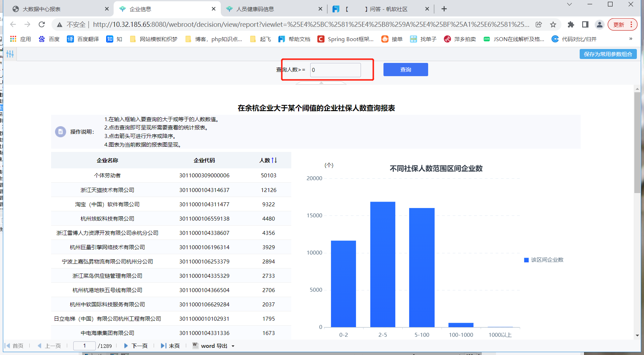
Task: Open browser extensions puzzle icon
Action: tap(571, 24)
